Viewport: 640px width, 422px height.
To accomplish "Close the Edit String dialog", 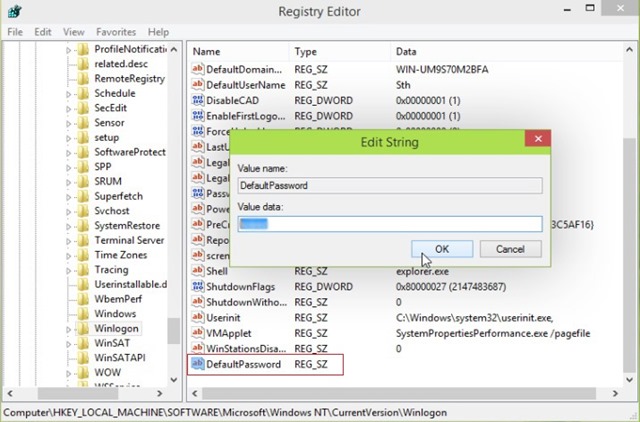I will (x=538, y=139).
